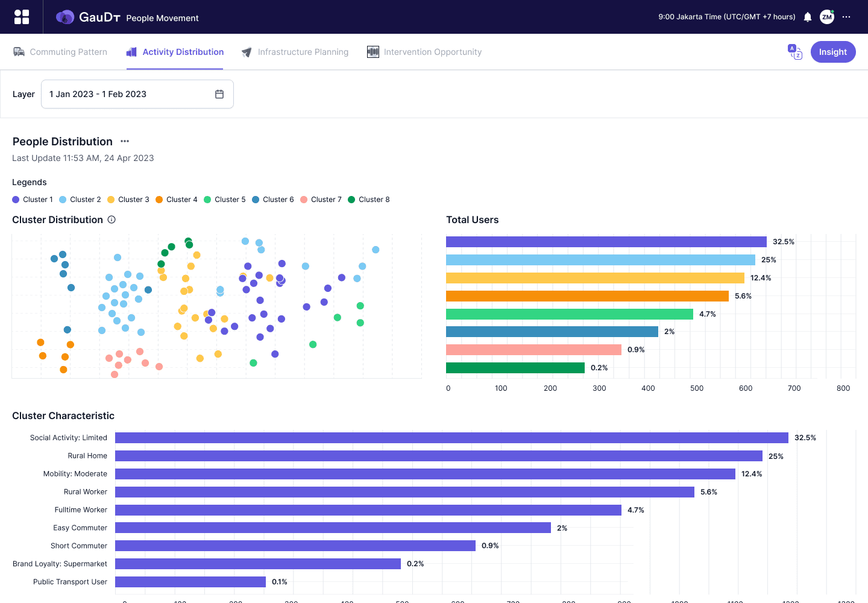Click the GauDT logo icon
The height and width of the screenshot is (603, 868).
point(65,17)
